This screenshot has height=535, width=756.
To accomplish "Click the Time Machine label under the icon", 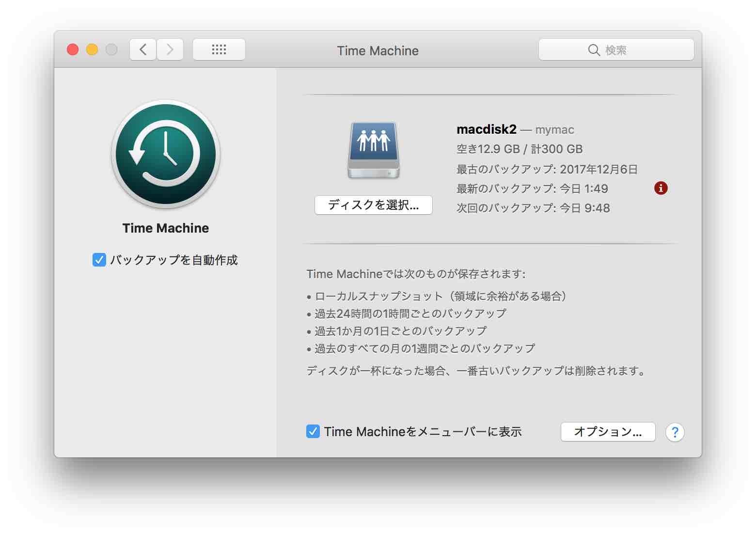I will click(x=166, y=228).
